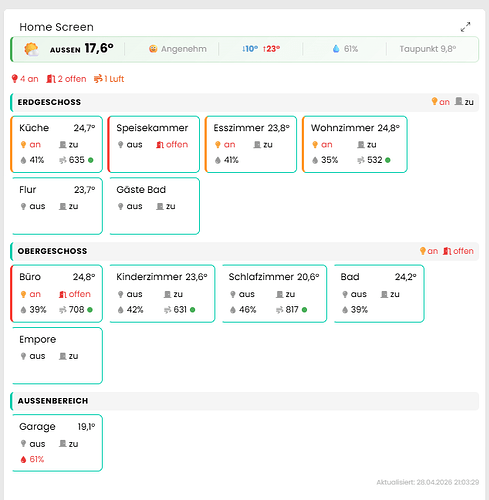Click the humidity drop icon in Garage
Image resolution: width=489 pixels, height=500 pixels.
click(x=23, y=459)
